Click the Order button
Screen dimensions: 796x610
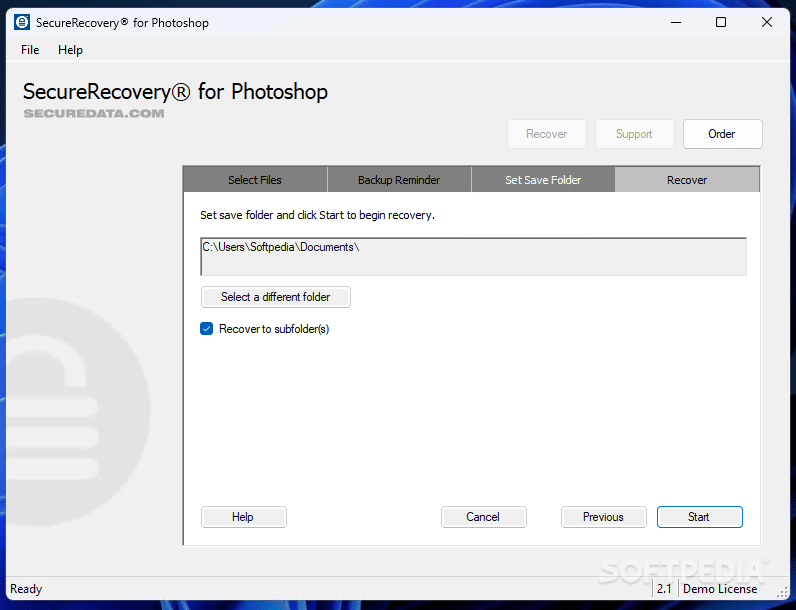(722, 134)
